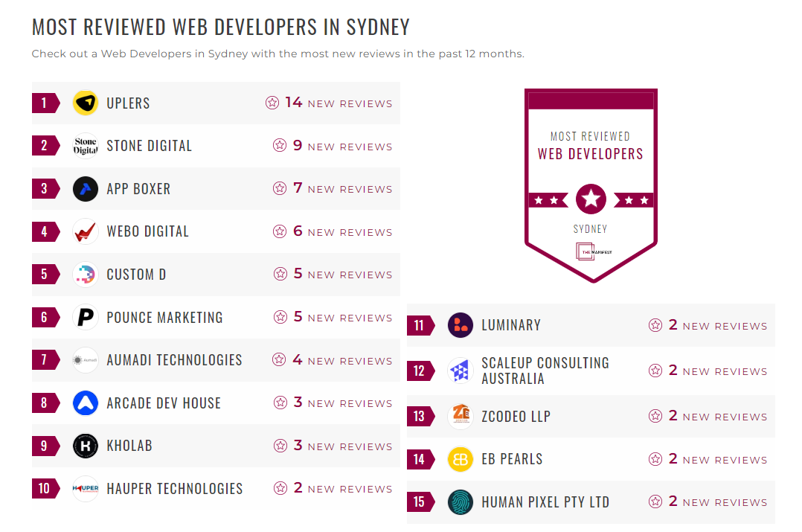Viewport: 802px width, 532px height.
Task: Click the red rank number 1 marker
Action: pos(43,103)
